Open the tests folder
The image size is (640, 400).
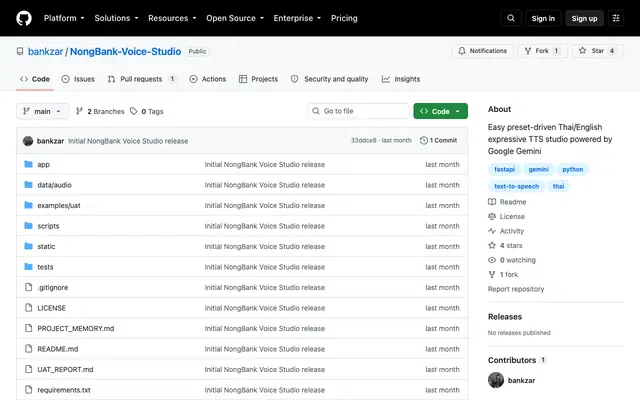(x=45, y=267)
